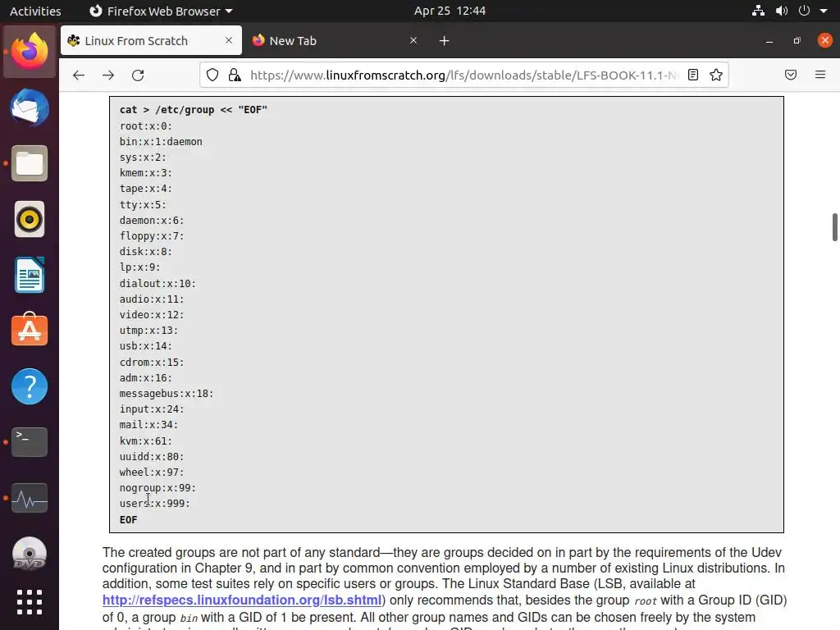Click the 'tape:x:4:' line

pyautogui.click(x=146, y=189)
